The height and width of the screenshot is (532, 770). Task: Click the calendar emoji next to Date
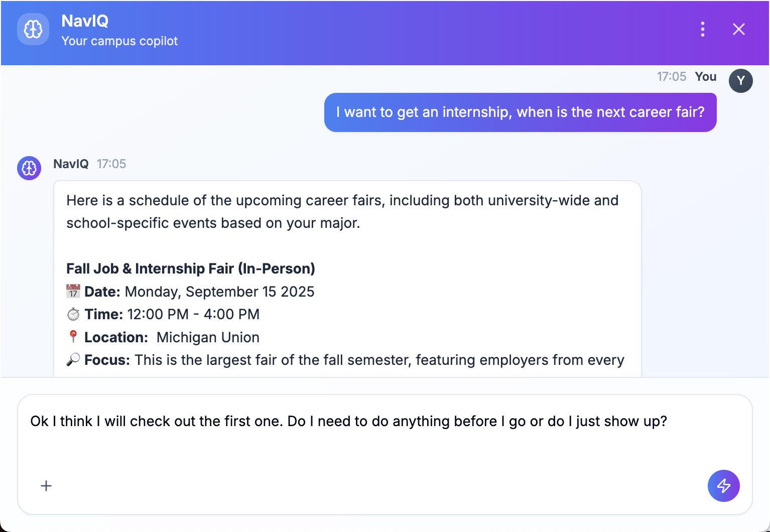pyautogui.click(x=73, y=291)
